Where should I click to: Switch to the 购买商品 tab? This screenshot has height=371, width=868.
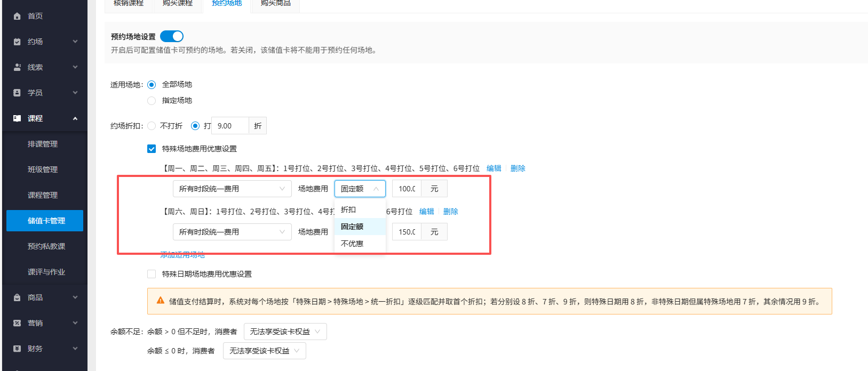[276, 3]
